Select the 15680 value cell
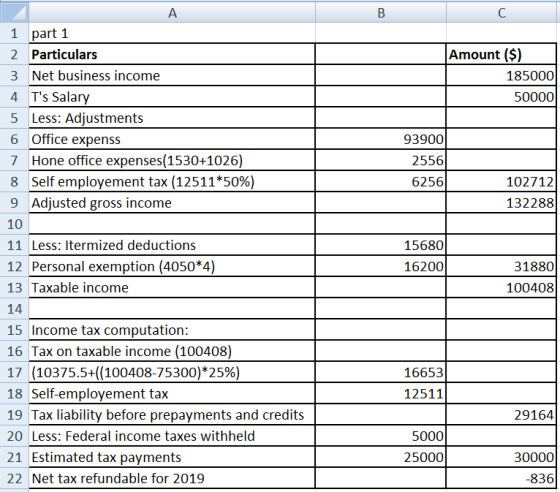Image resolution: width=560 pixels, height=492 pixels. coord(381,245)
